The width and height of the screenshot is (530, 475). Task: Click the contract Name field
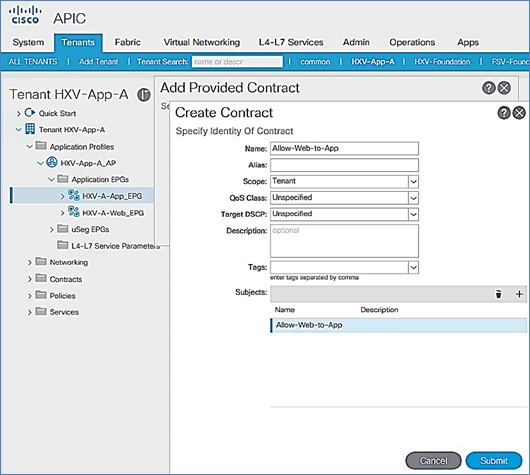(344, 148)
